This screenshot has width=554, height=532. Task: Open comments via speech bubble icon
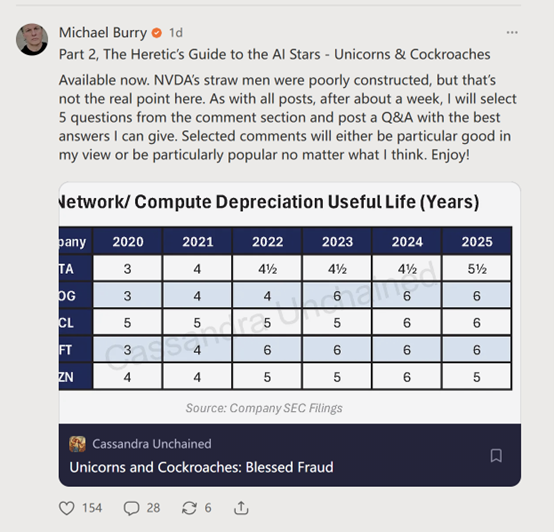[x=131, y=508]
